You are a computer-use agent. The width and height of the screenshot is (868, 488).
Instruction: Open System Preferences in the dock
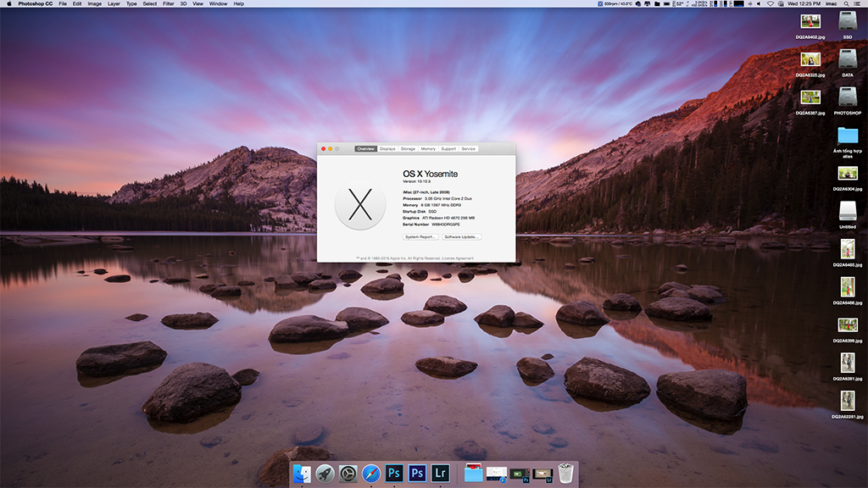click(348, 474)
